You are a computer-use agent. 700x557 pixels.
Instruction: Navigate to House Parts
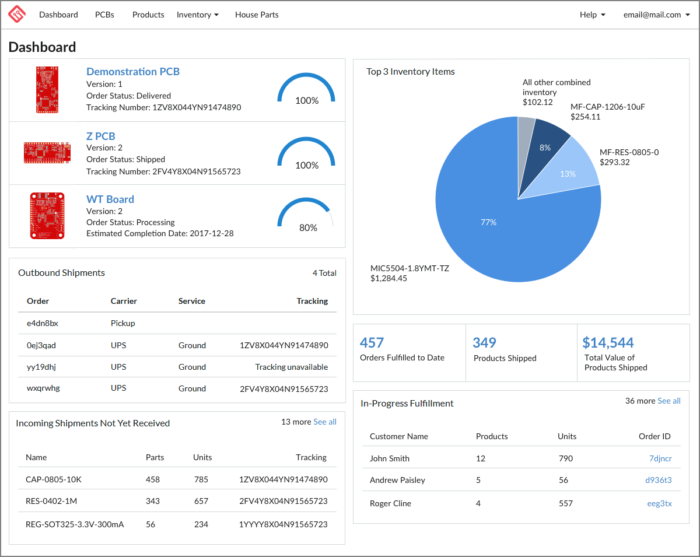pyautogui.click(x=257, y=15)
